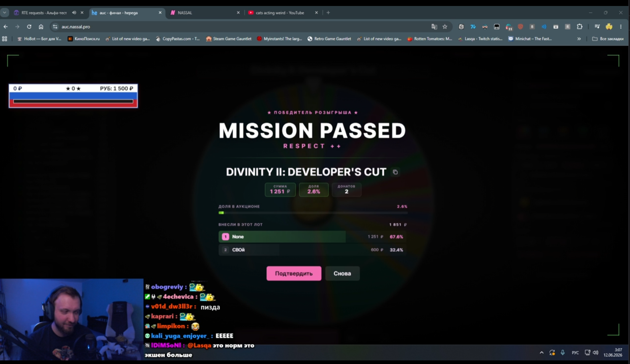630x364 pixels.
Task: Open the Chrome three-dot menu
Action: (x=621, y=27)
